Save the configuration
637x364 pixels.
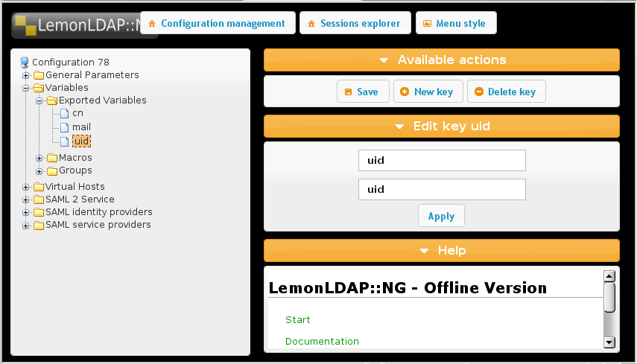[x=363, y=92]
